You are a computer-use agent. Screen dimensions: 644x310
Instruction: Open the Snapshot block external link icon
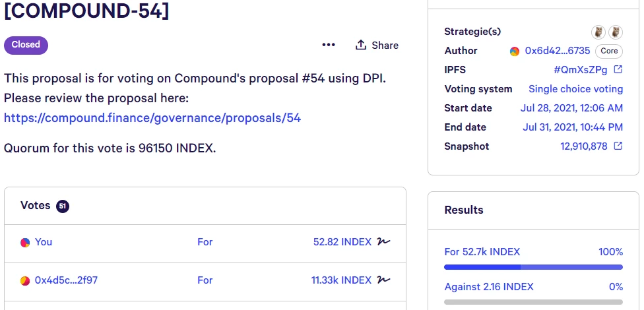pos(618,146)
